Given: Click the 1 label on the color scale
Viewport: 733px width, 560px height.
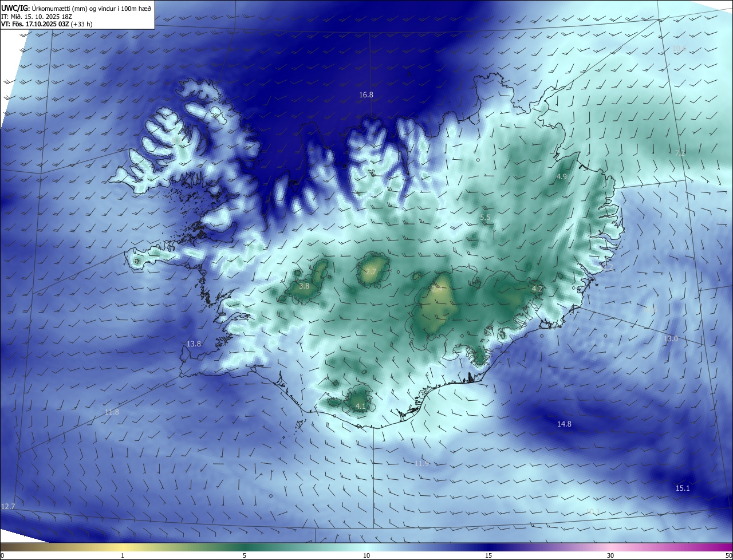Looking at the screenshot, I should 123,555.
